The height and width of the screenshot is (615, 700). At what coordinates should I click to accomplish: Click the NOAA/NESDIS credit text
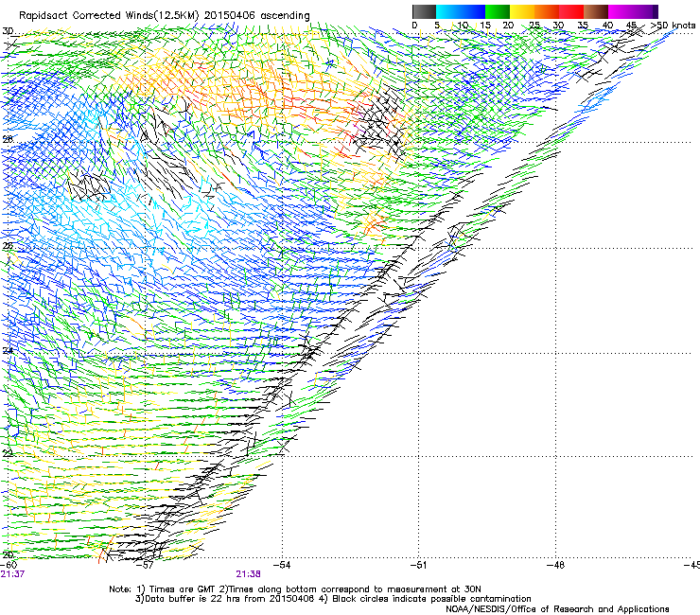click(x=557, y=609)
